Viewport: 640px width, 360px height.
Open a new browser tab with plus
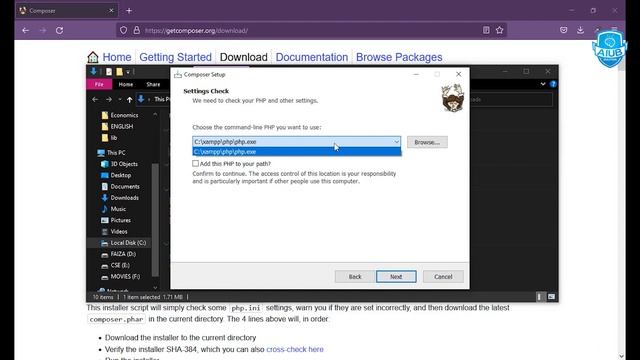point(129,11)
